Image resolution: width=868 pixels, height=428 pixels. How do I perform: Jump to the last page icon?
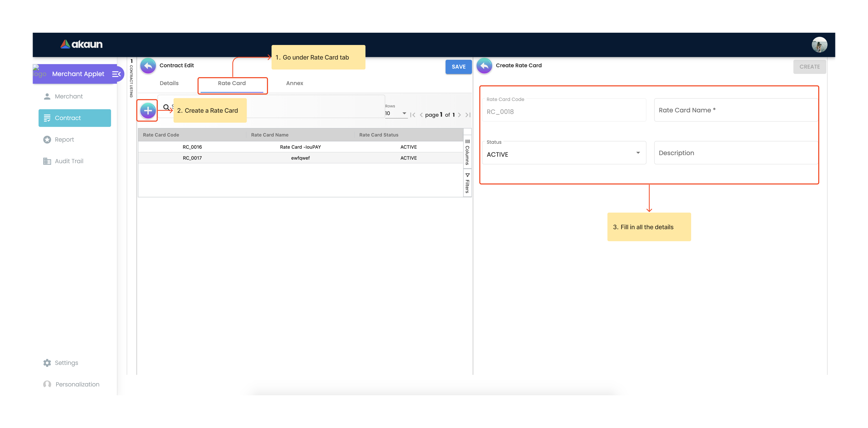pyautogui.click(x=468, y=115)
